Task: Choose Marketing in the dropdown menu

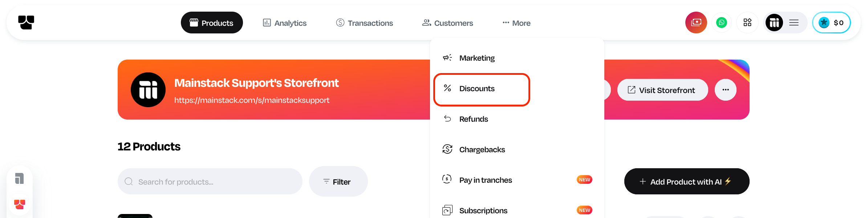Action: click(476, 58)
